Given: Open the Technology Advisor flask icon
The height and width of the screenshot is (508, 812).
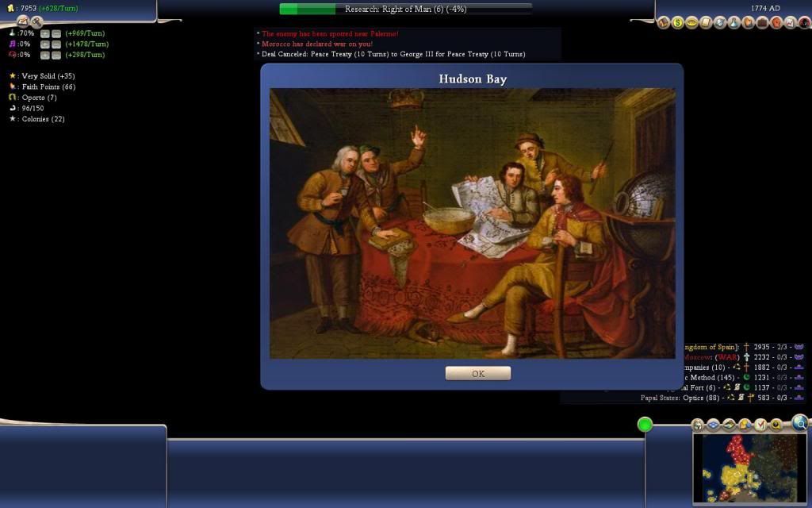Looking at the screenshot, I should tap(733, 23).
